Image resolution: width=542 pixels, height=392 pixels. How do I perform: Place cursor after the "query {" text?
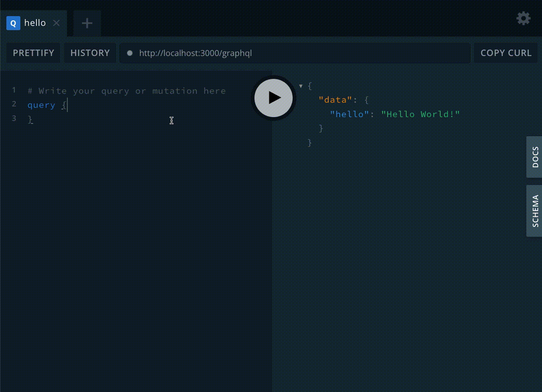[67, 105]
